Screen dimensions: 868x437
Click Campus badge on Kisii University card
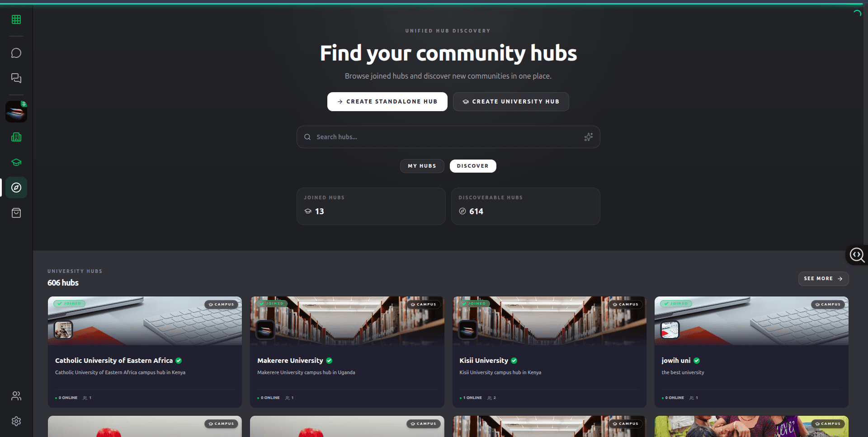pos(626,305)
